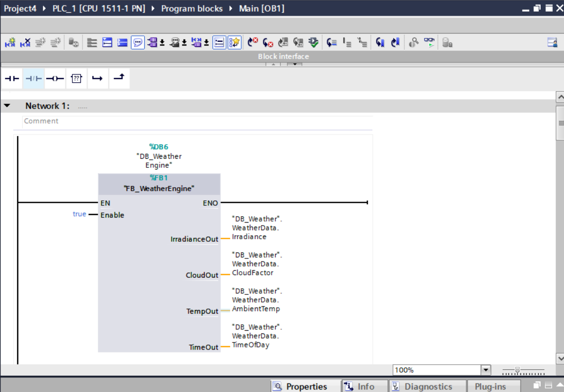
Task: Click the Add row toolbar icon
Action: click(x=56, y=42)
